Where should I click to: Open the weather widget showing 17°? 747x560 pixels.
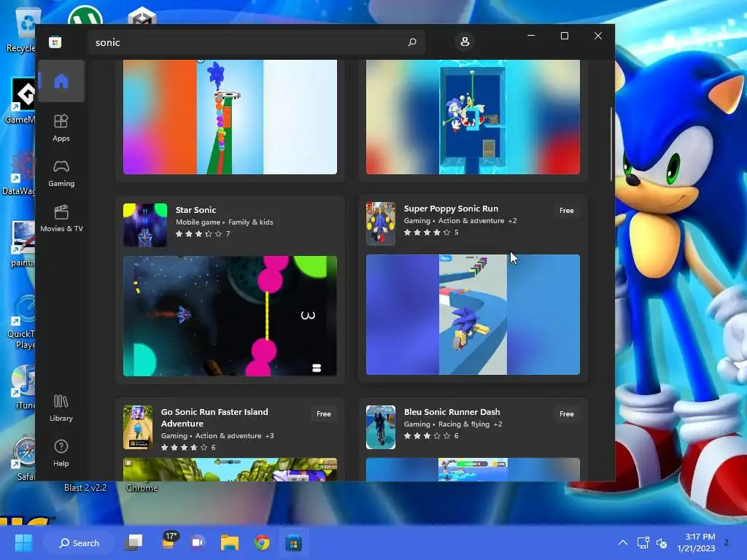(169, 542)
